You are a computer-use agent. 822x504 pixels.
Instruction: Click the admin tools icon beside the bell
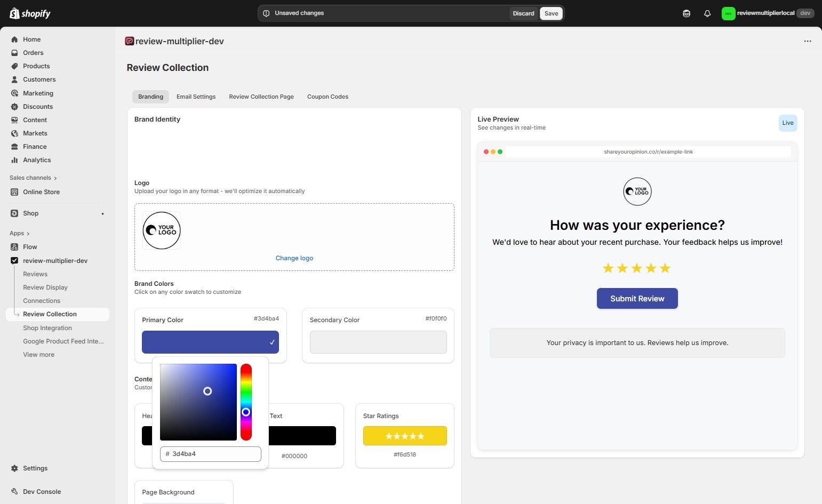pyautogui.click(x=687, y=13)
